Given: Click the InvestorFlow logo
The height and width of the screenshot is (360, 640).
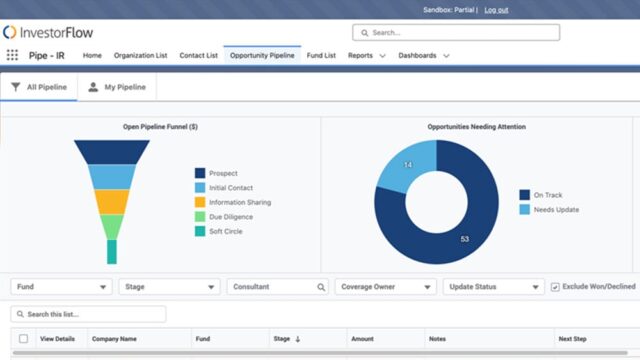Looking at the screenshot, I should [x=48, y=33].
